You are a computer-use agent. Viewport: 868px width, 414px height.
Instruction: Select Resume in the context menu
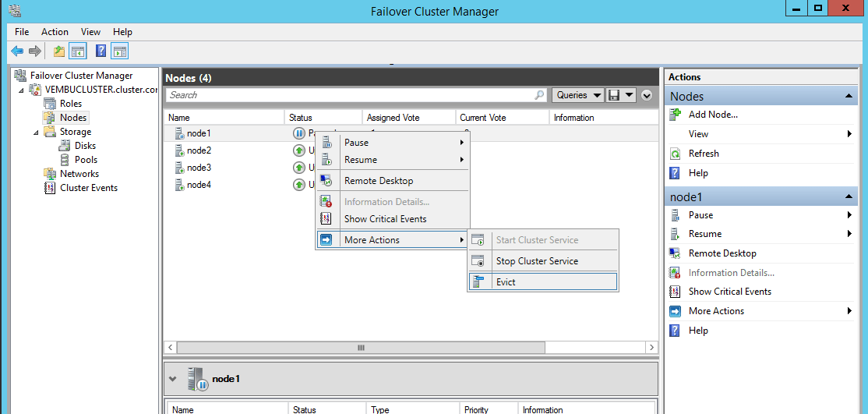point(393,160)
